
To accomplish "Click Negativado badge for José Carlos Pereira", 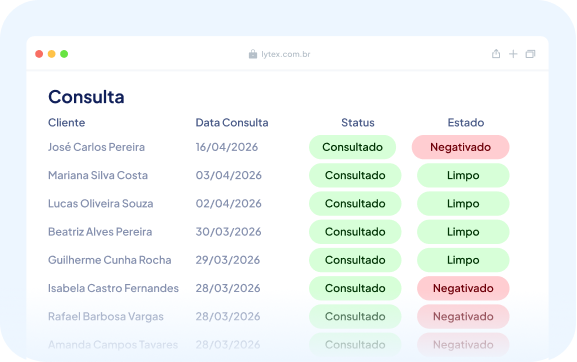I will pyautogui.click(x=461, y=147).
